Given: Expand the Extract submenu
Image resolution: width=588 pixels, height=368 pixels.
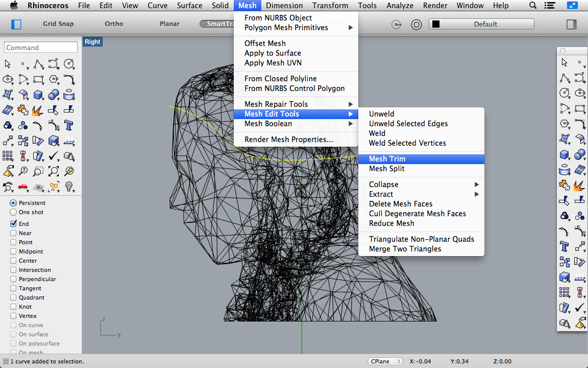Looking at the screenshot, I should (x=421, y=194).
